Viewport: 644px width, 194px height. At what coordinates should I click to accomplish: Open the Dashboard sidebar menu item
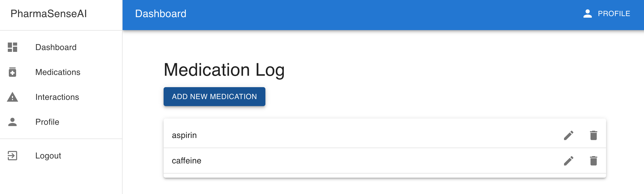click(x=56, y=47)
